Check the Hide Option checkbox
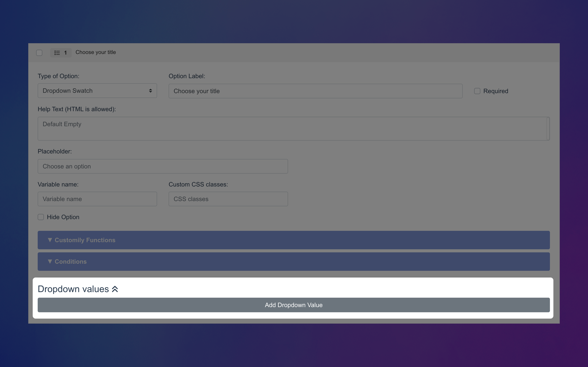This screenshot has height=367, width=588. [41, 217]
